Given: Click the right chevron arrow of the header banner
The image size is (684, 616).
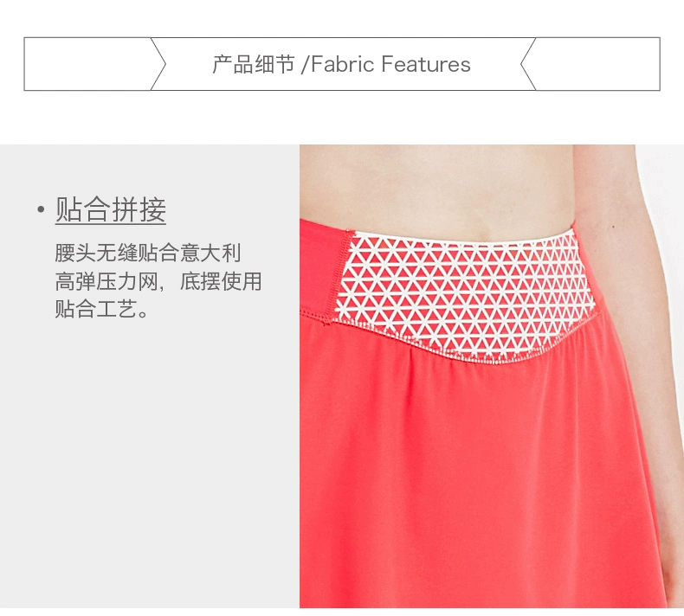Looking at the screenshot, I should [528, 64].
